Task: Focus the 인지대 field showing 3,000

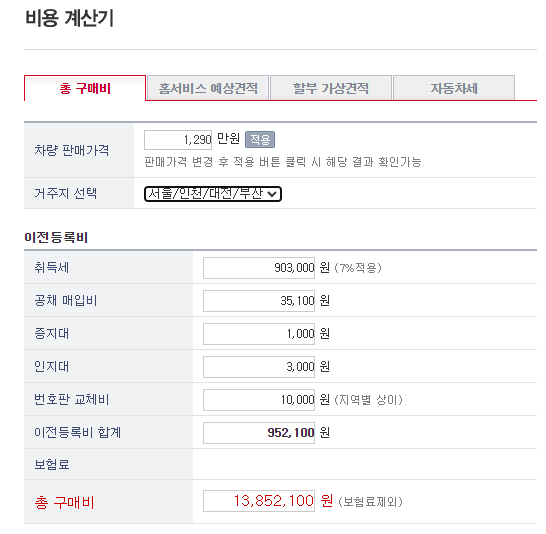Action: [259, 367]
